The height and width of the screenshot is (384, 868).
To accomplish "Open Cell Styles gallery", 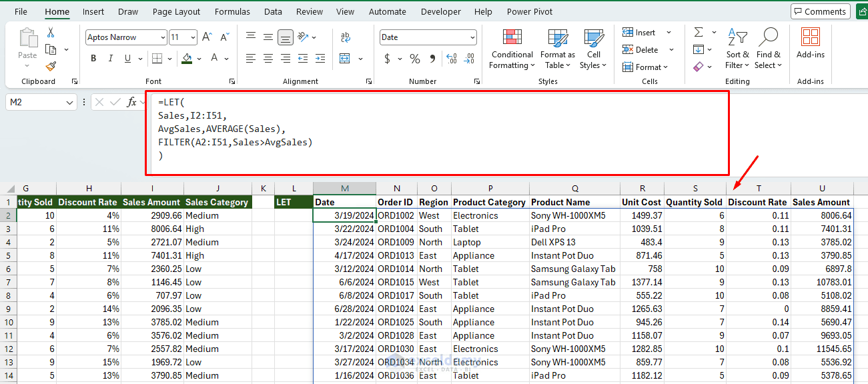I will pos(593,49).
